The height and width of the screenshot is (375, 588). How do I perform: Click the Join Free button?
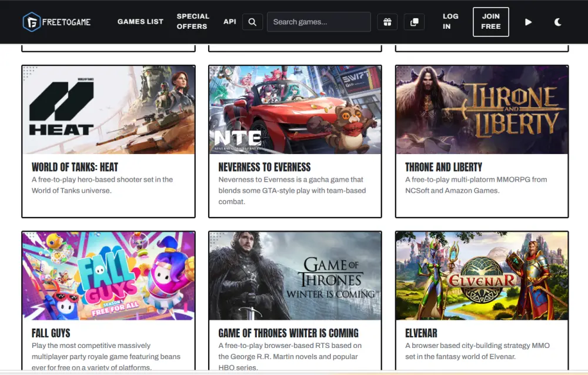[491, 22]
